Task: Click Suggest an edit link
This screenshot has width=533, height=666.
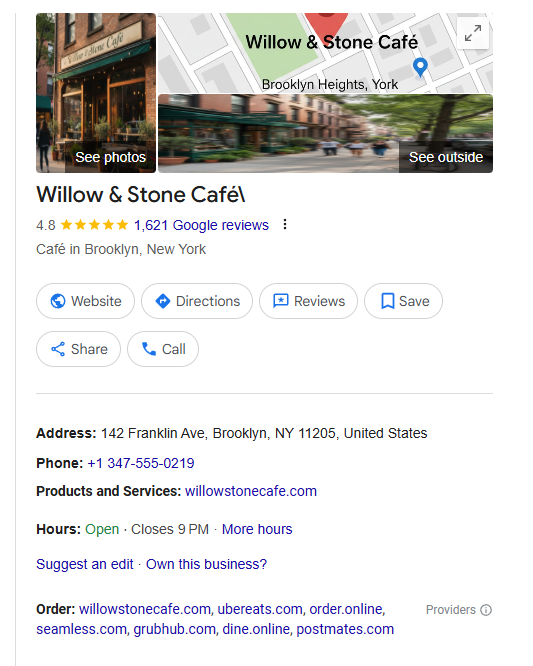Action: (x=85, y=564)
